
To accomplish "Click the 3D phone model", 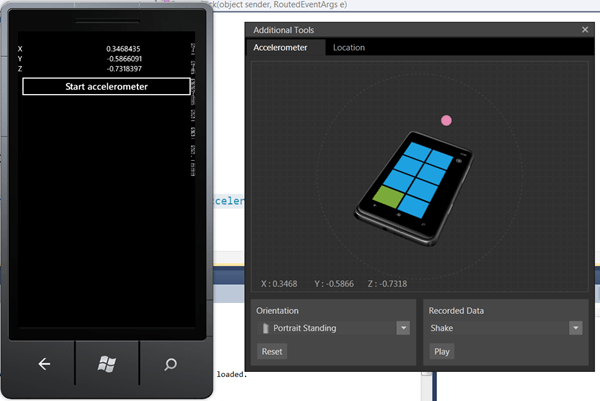I will pyautogui.click(x=413, y=188).
